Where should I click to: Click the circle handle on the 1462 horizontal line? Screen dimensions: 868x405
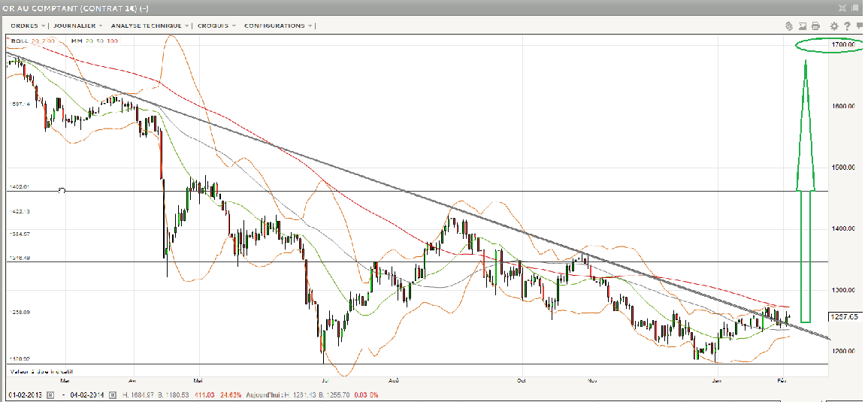point(62,191)
